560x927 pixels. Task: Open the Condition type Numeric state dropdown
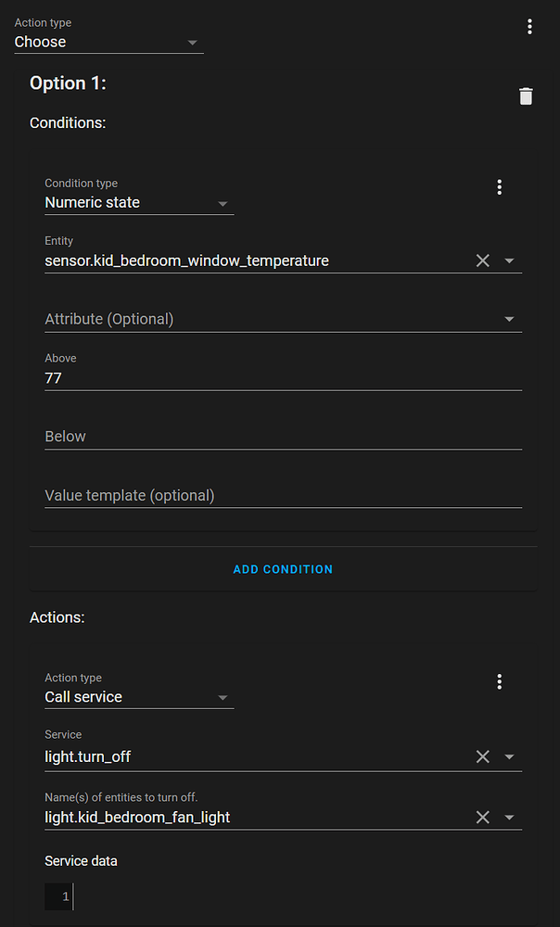(222, 202)
